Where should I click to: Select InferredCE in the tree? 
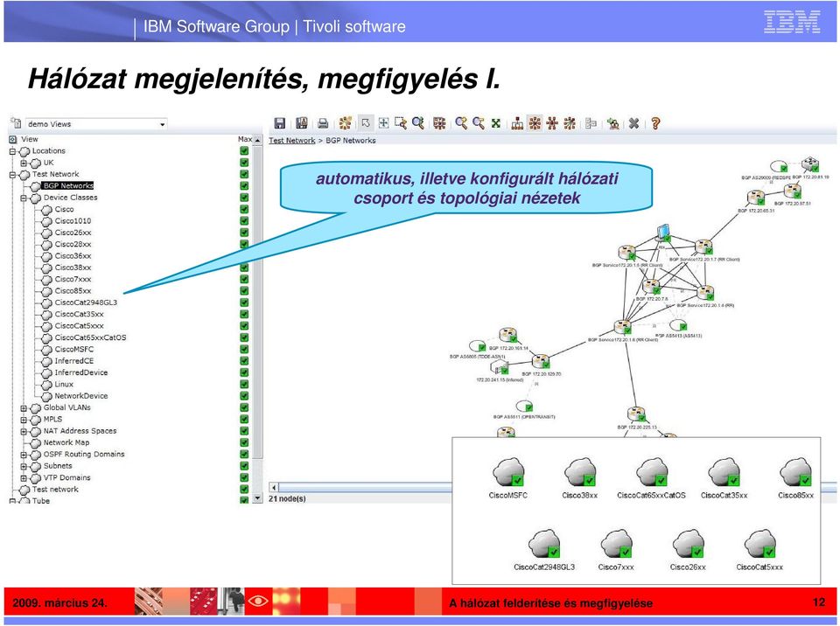point(73,361)
